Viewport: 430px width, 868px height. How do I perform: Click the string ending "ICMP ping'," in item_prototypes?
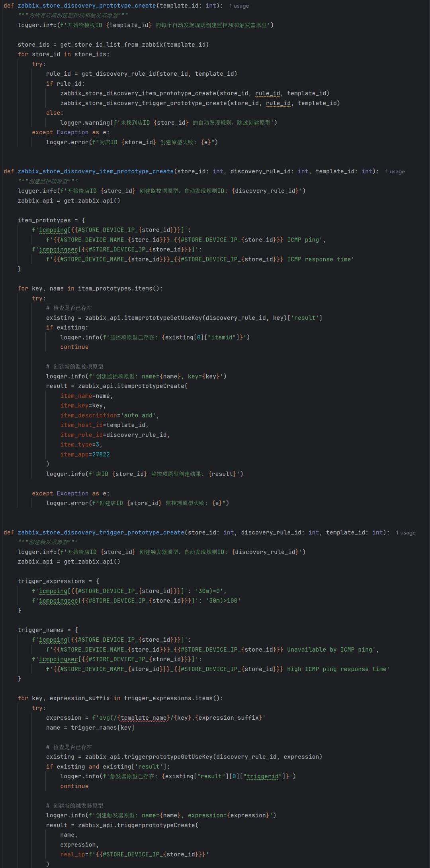tap(186, 240)
